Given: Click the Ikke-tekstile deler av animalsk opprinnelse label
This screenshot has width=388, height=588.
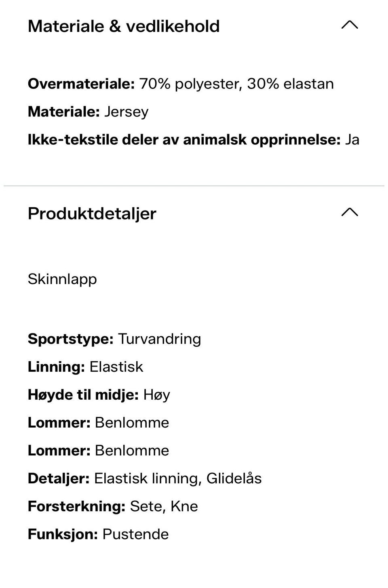Looking at the screenshot, I should coord(184,140).
